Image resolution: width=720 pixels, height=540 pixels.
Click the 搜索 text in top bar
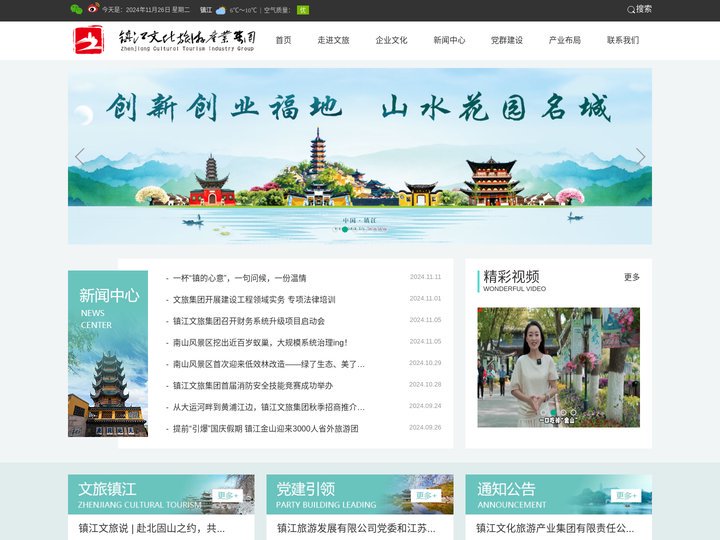point(644,9)
